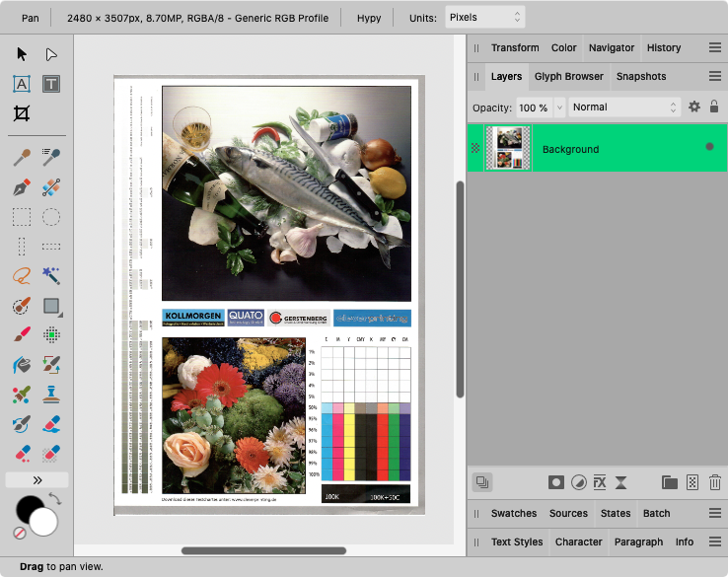
Task: Toggle Background layer visibility dot
Action: click(x=709, y=147)
